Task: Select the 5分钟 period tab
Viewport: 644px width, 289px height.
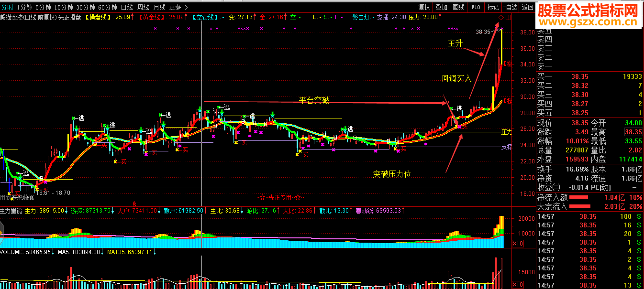Action: pos(43,7)
